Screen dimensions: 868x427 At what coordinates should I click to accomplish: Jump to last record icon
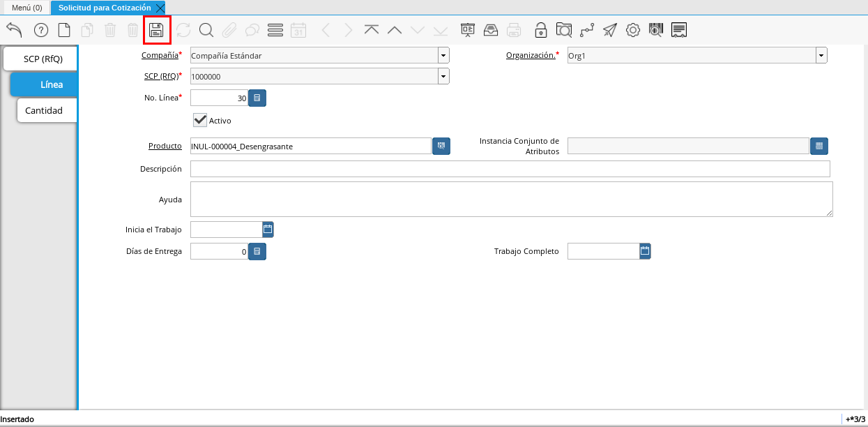point(441,30)
